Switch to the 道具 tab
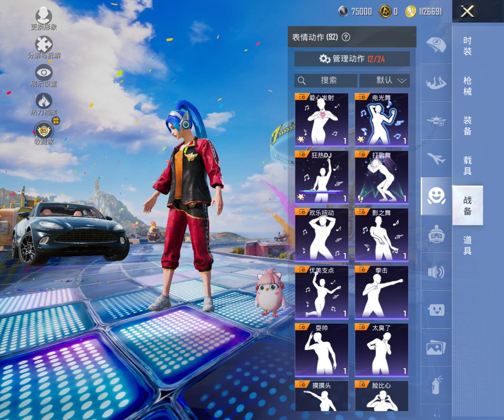Screen dimensions: 504x420 click(x=467, y=245)
